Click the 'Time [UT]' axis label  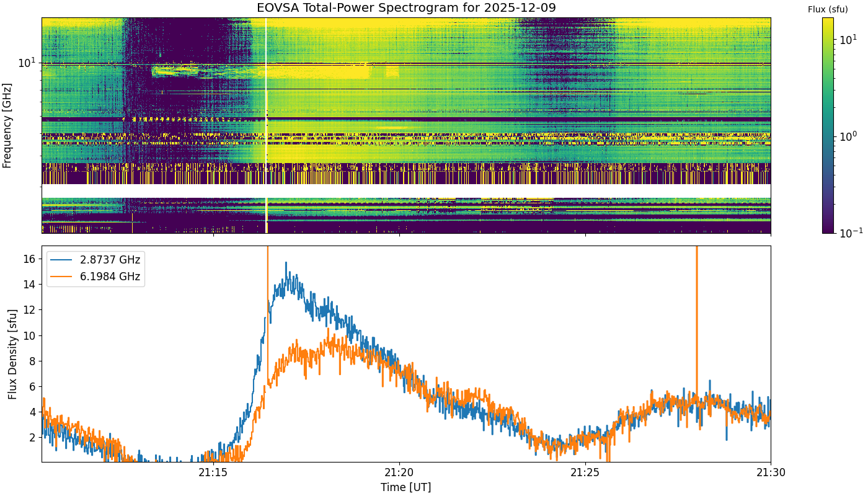coord(406,487)
